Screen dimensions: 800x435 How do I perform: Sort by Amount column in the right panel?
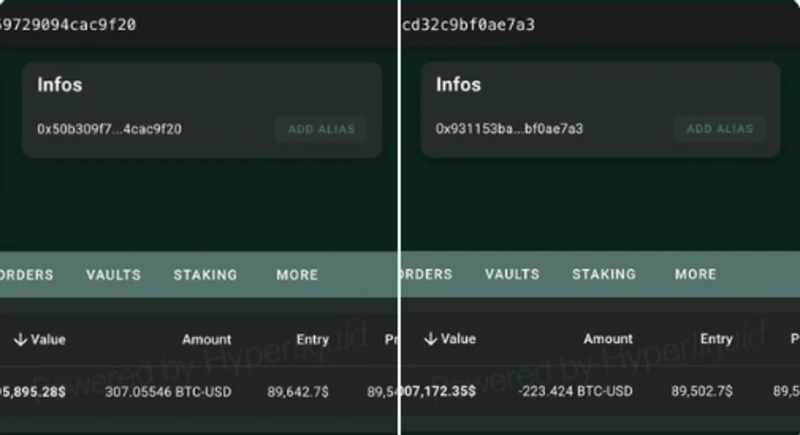(608, 339)
